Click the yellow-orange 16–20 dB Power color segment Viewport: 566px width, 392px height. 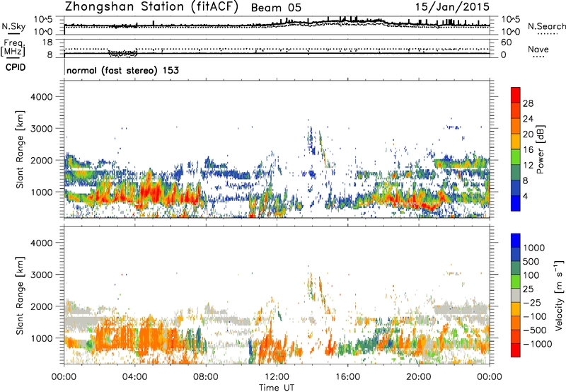tap(516, 142)
